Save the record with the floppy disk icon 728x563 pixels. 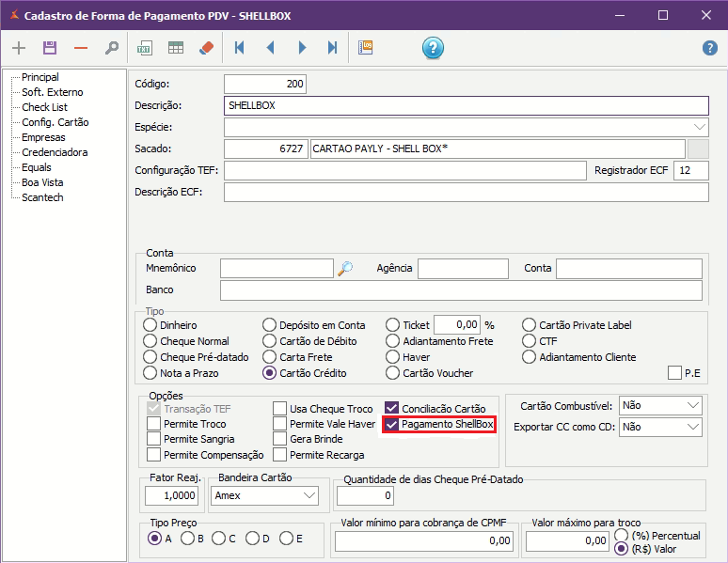click(x=50, y=48)
